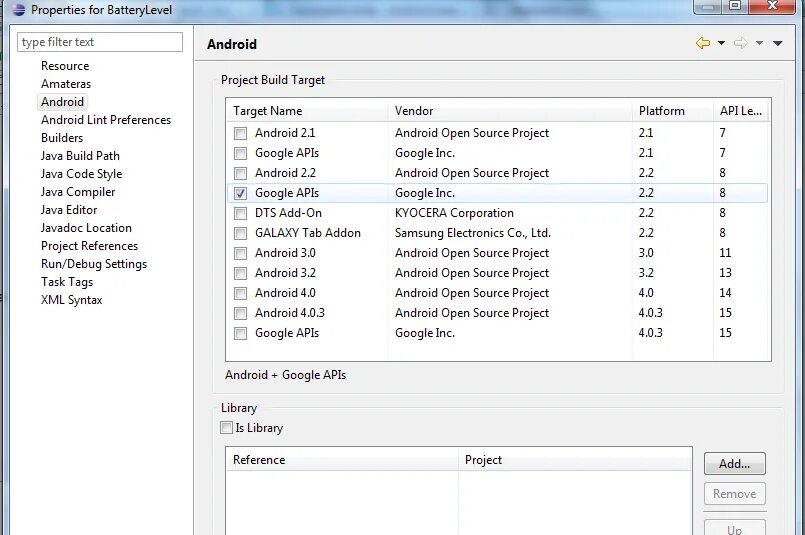Open the Java Compiler page

[78, 192]
